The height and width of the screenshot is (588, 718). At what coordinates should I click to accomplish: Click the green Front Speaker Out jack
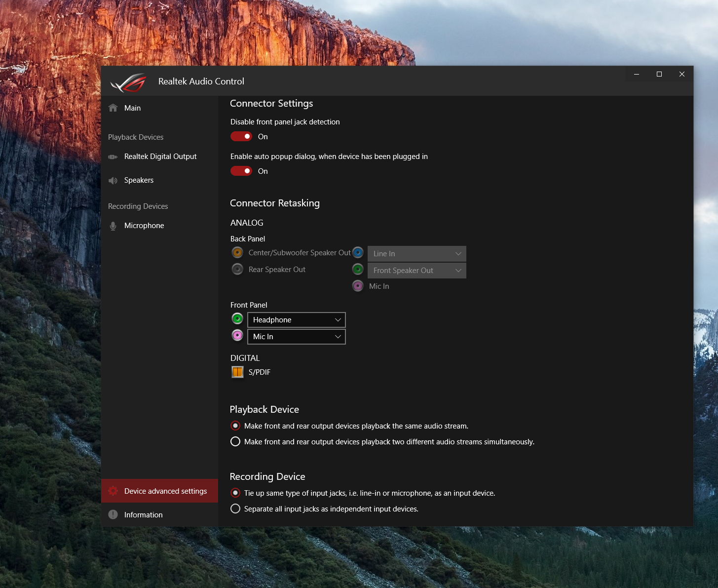coord(358,270)
